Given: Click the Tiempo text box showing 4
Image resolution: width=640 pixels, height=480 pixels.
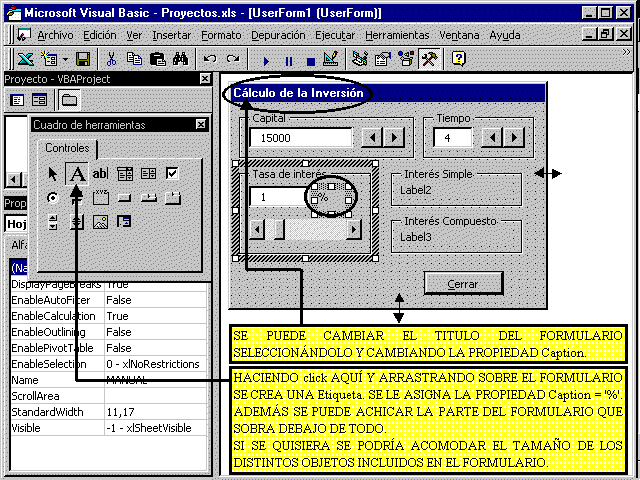Looking at the screenshot, I should 452,138.
